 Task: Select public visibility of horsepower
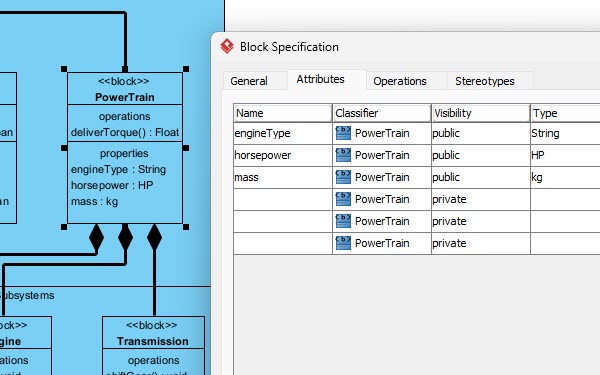coord(481,155)
